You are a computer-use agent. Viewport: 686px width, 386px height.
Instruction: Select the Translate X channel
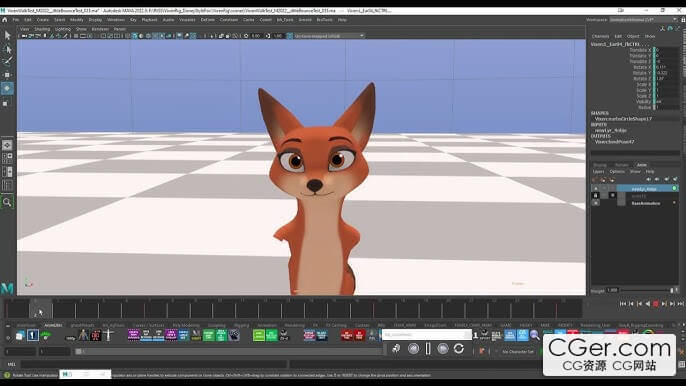pyautogui.click(x=640, y=50)
